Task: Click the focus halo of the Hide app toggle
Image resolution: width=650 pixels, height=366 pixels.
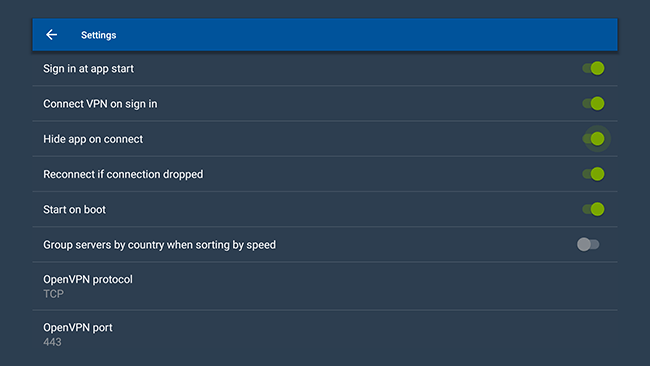Action: 597,139
